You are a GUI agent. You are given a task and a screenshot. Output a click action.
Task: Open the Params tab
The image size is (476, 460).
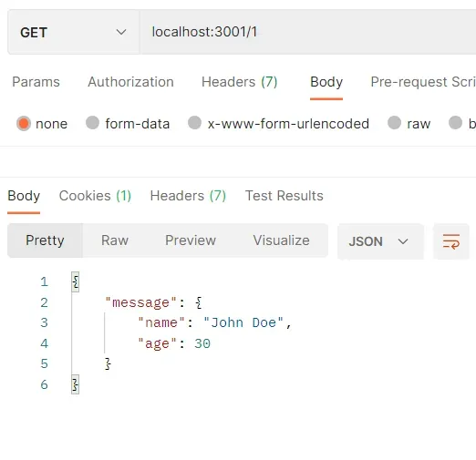(36, 82)
